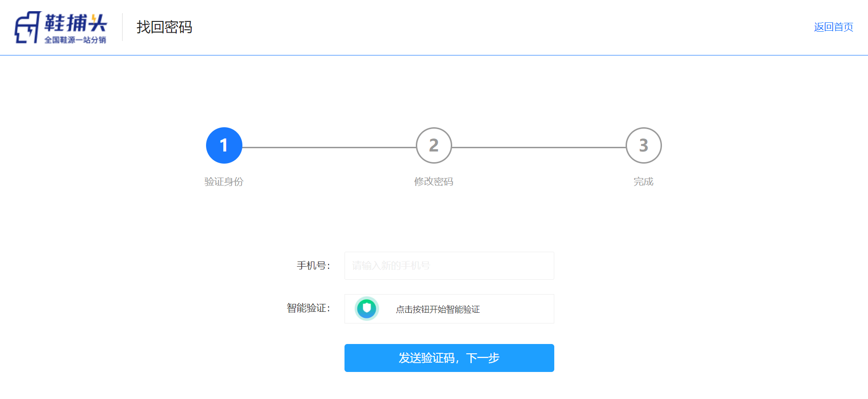The width and height of the screenshot is (868, 399).
Task: Click the 找回密码 page title
Action: click(x=164, y=27)
